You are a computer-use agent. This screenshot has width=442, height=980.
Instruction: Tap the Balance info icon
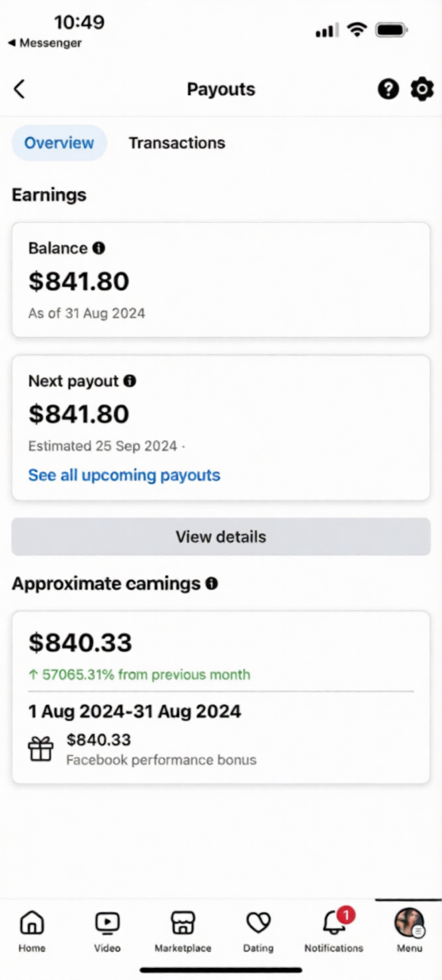tap(99, 248)
